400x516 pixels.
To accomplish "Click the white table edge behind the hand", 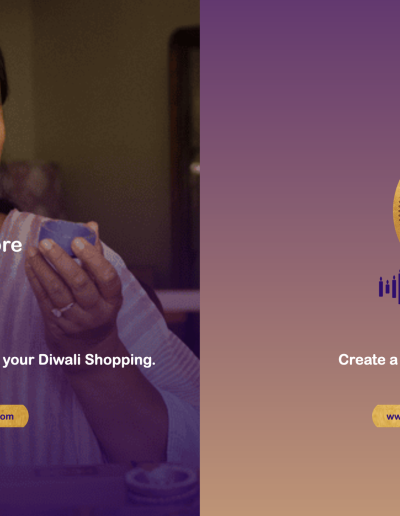I will [x=178, y=301].
